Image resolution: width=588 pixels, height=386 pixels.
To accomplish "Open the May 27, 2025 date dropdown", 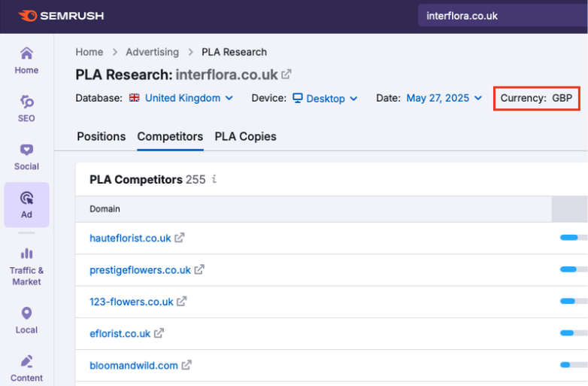I will 444,98.
